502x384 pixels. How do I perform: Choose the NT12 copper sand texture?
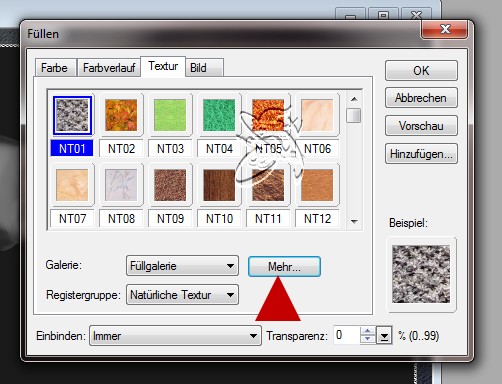[317, 185]
